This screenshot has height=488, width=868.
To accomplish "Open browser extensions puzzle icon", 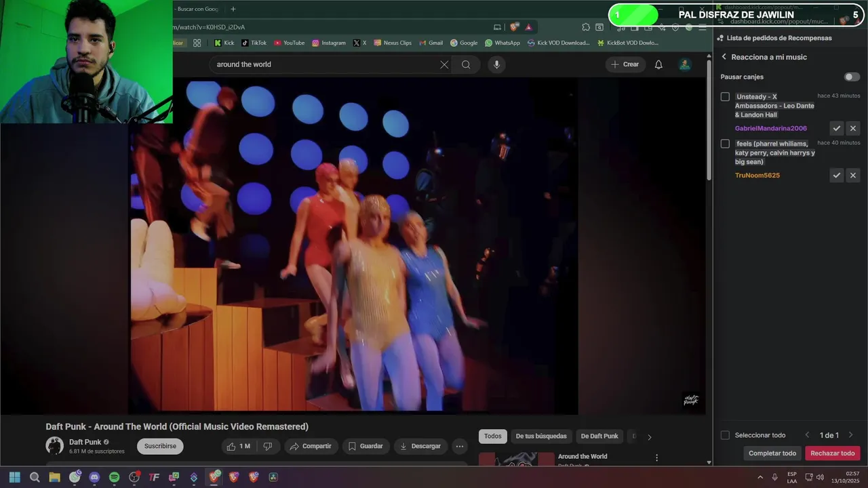I will (x=586, y=27).
